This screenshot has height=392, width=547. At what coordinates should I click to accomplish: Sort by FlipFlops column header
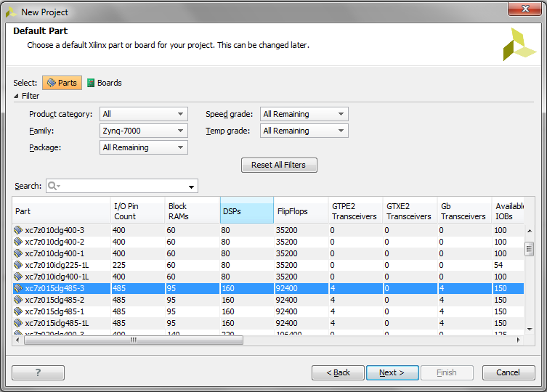[x=301, y=211]
